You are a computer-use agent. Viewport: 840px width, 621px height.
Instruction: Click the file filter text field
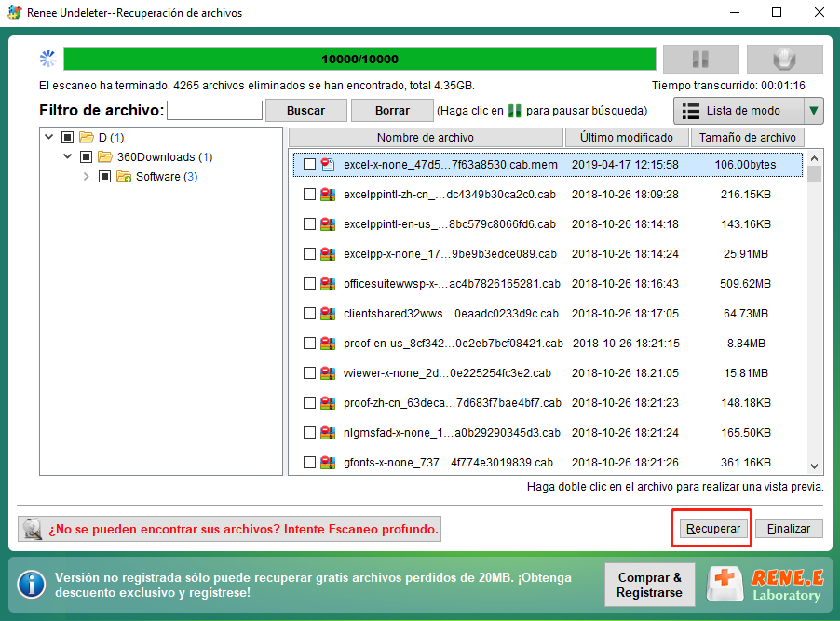[214, 111]
